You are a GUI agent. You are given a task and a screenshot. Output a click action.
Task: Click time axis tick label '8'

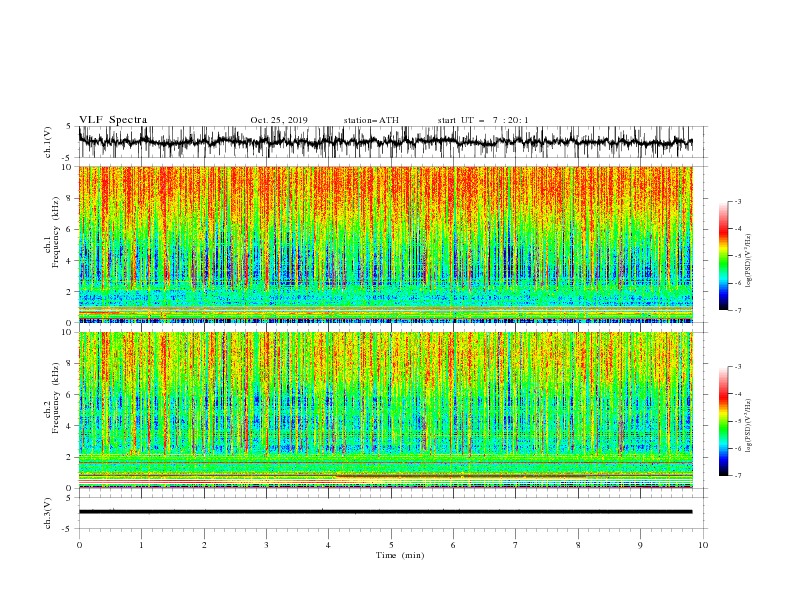pos(578,545)
